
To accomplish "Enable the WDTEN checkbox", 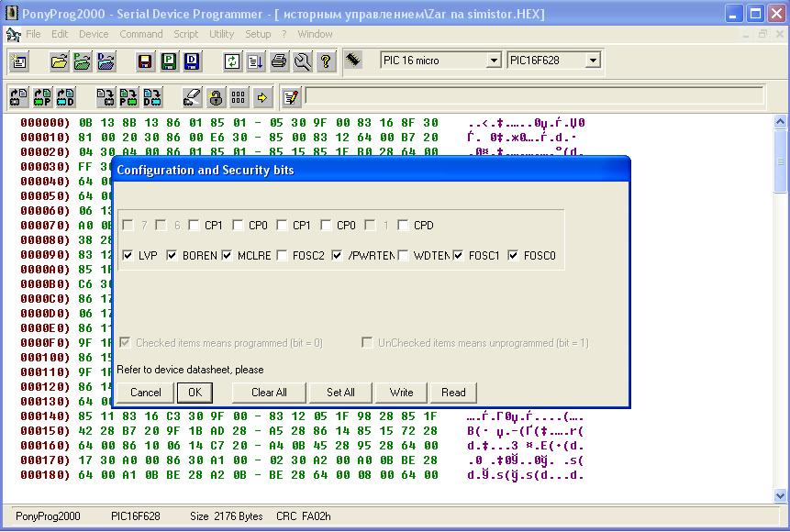I will tap(404, 256).
